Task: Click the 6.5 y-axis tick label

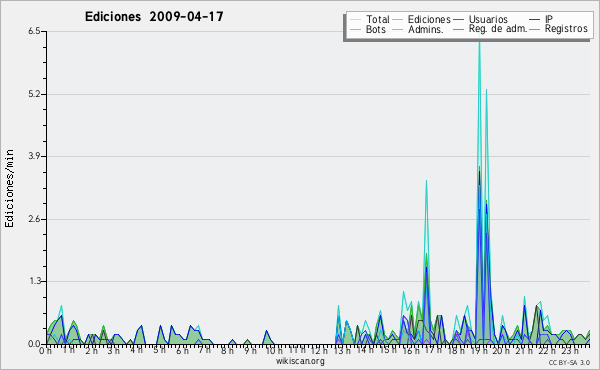Action: click(x=34, y=31)
